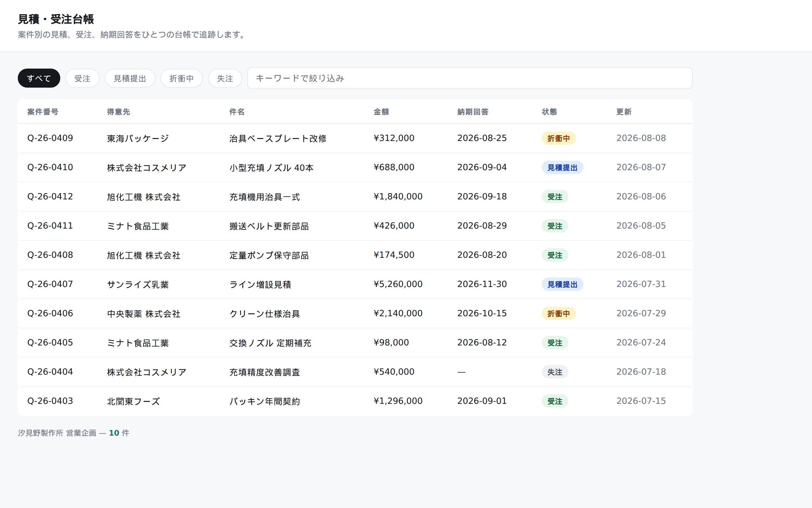Screen dimensions: 812x508
Task: Click amount ¥98,000
Action: 391,343
